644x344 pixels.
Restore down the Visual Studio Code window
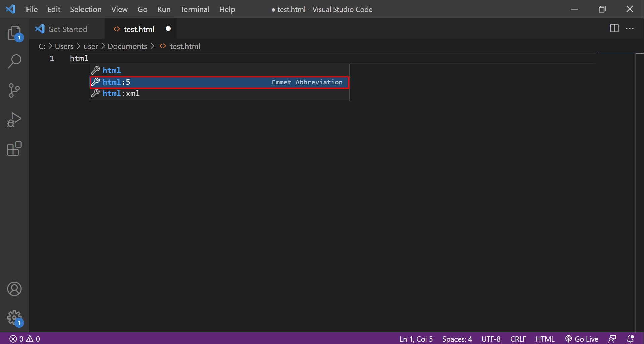click(602, 9)
